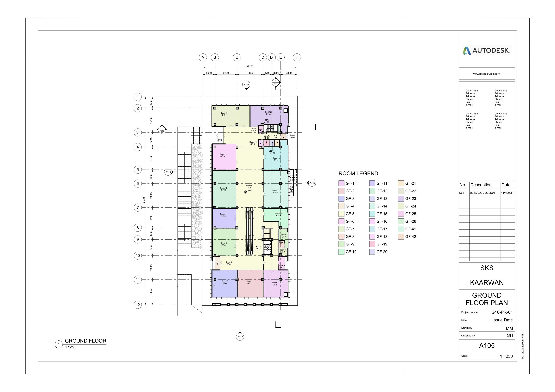Select grid bubble number 12
This screenshot has width=555, height=392.
coord(138,305)
